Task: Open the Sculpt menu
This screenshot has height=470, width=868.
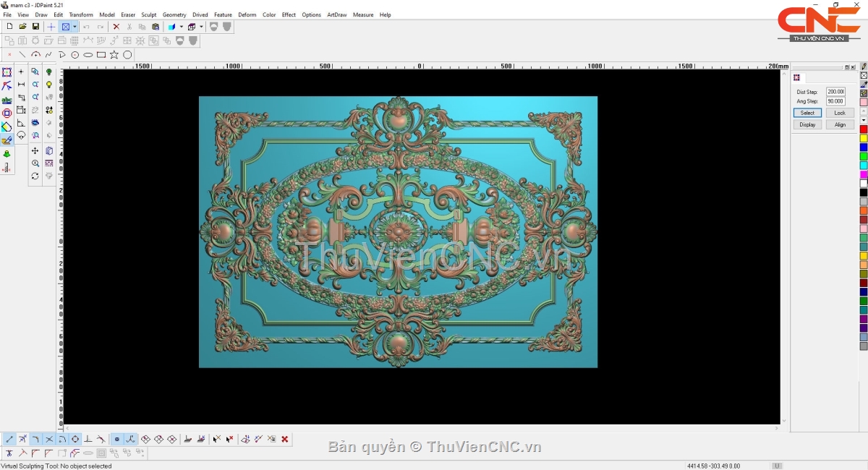Action: [148, 14]
